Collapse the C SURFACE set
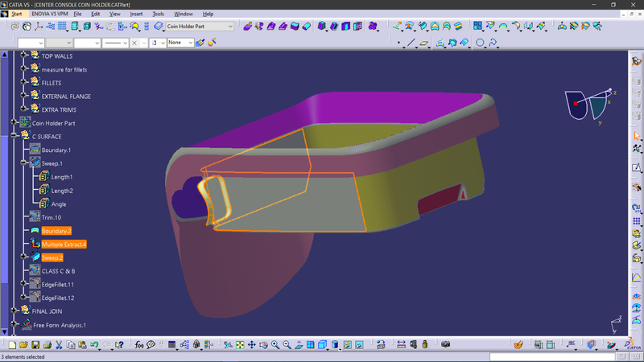644x362 pixels. point(14,135)
